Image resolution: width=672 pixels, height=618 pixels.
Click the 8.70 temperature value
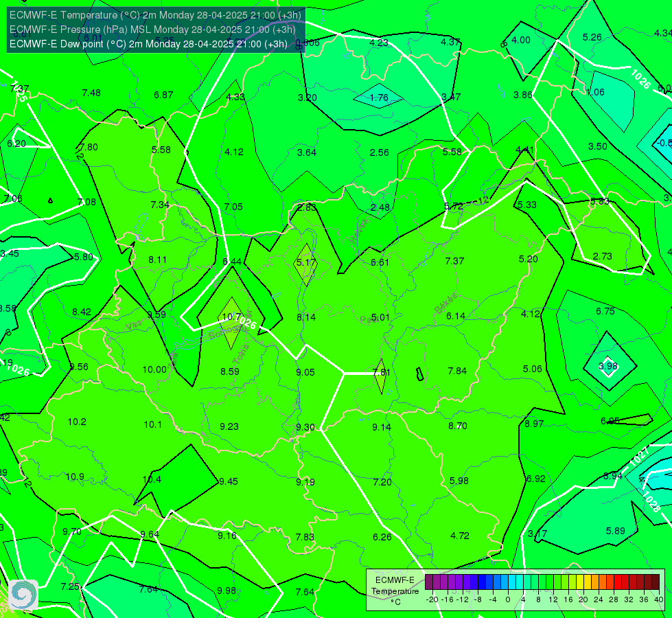(458, 426)
